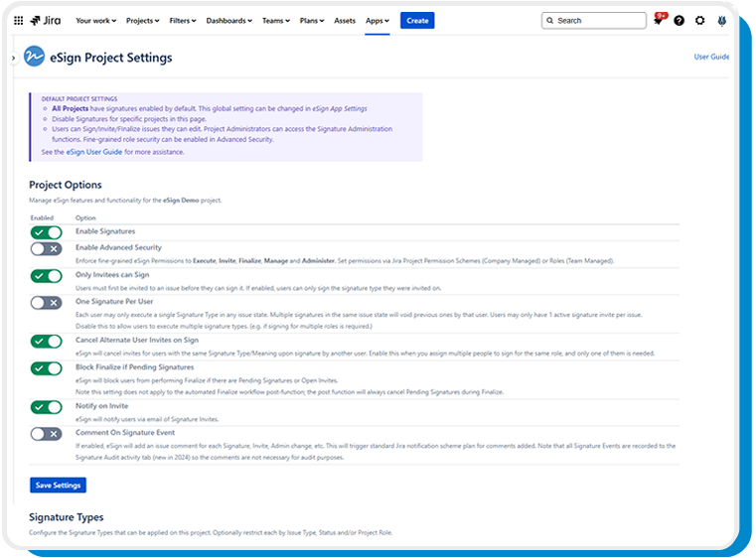Viewport: 756px width, 558px height.
Task: Open the app switcher grid icon
Action: click(18, 20)
